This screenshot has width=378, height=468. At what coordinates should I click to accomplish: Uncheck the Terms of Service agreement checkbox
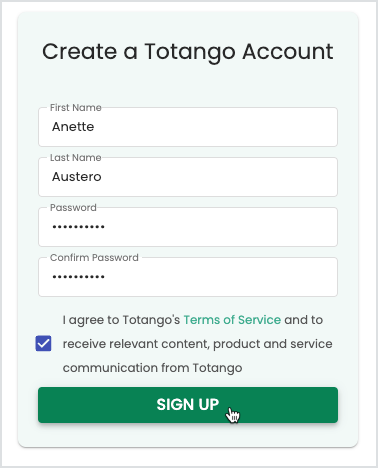tap(43, 343)
